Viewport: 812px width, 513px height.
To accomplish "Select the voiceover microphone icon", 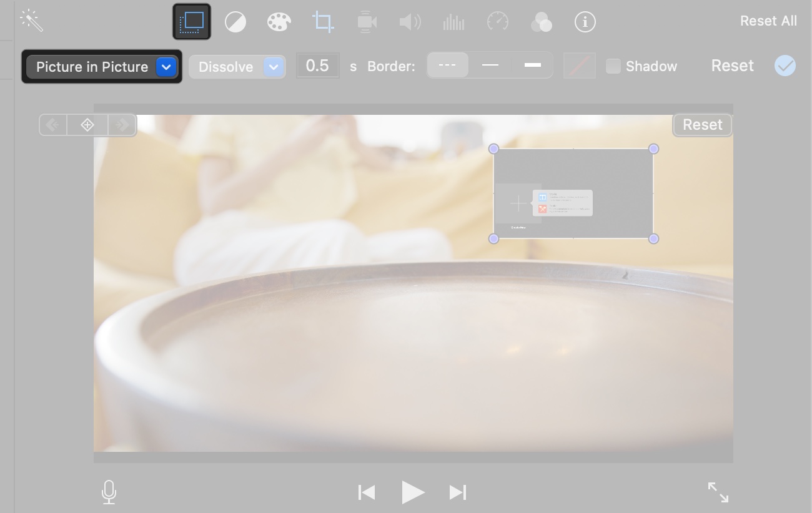I will pyautogui.click(x=109, y=492).
